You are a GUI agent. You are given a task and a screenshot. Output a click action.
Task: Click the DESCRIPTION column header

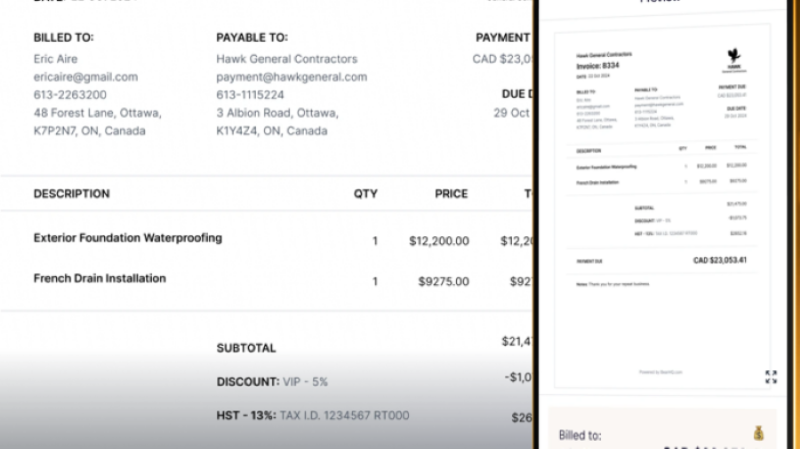[71, 194]
